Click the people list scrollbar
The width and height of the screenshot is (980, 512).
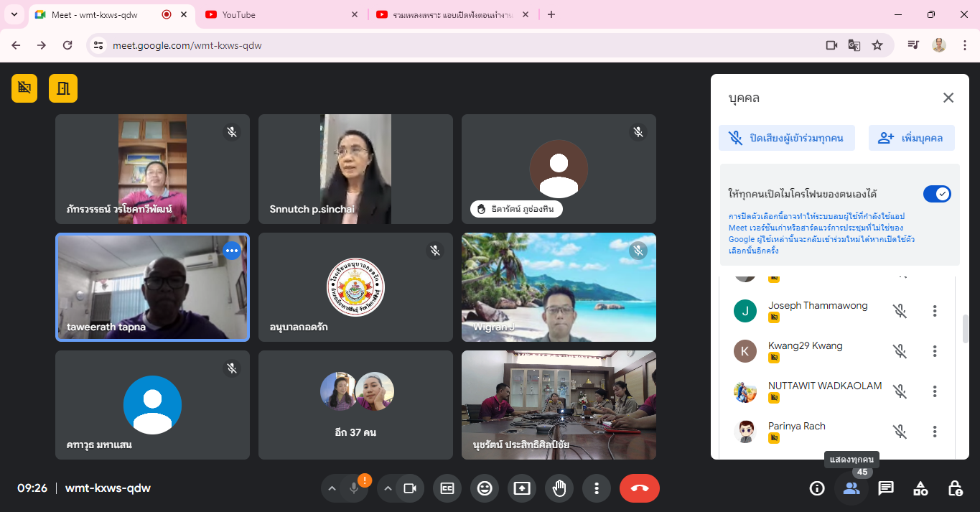click(x=965, y=328)
